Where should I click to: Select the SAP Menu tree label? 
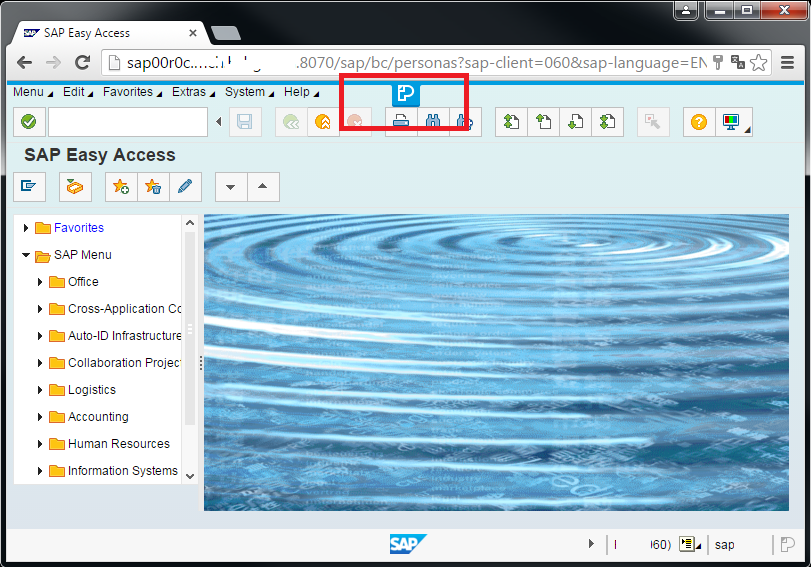pyautogui.click(x=83, y=255)
